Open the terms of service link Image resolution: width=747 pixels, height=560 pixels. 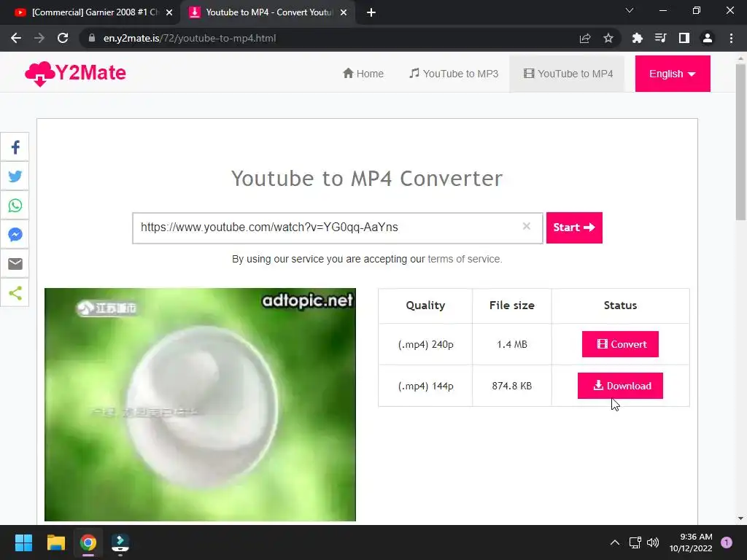(463, 259)
